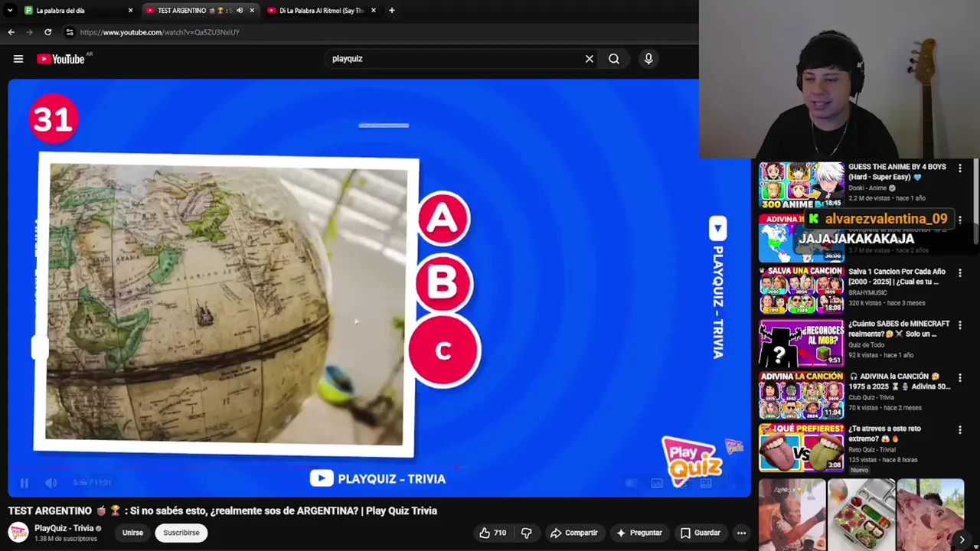Clear the playquiz search text
Viewport: 980px width, 551px height.
pos(590,59)
